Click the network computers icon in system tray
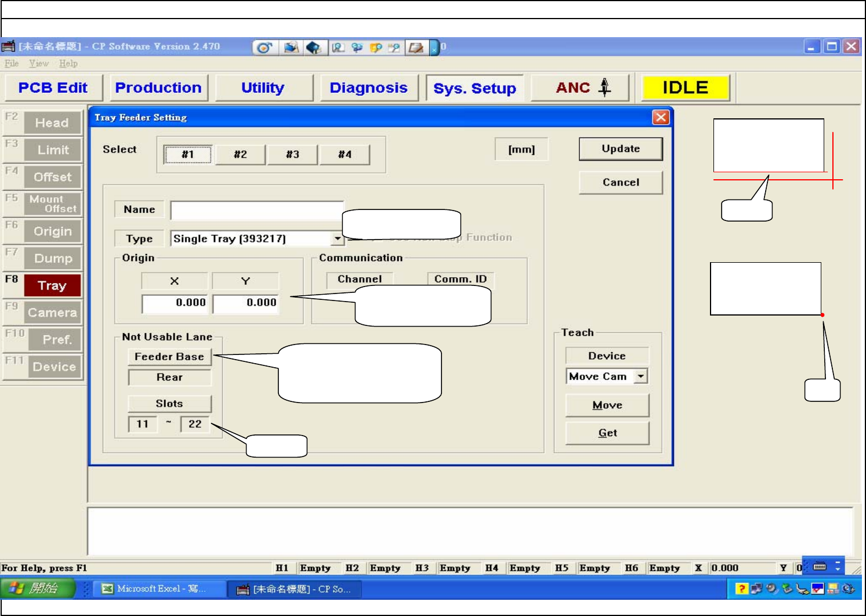The image size is (866, 616). click(x=756, y=589)
